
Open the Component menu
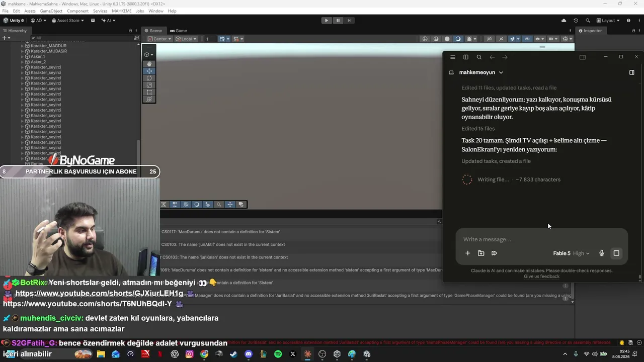click(77, 11)
